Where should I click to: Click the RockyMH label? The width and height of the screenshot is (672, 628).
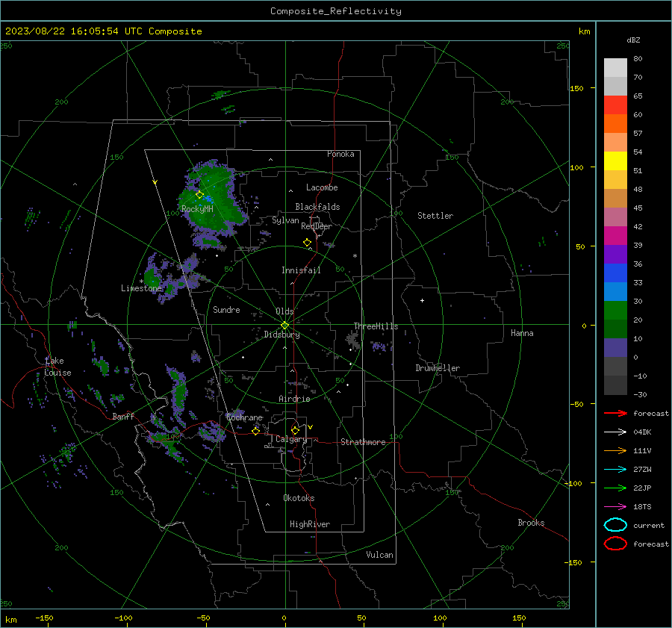(x=197, y=209)
